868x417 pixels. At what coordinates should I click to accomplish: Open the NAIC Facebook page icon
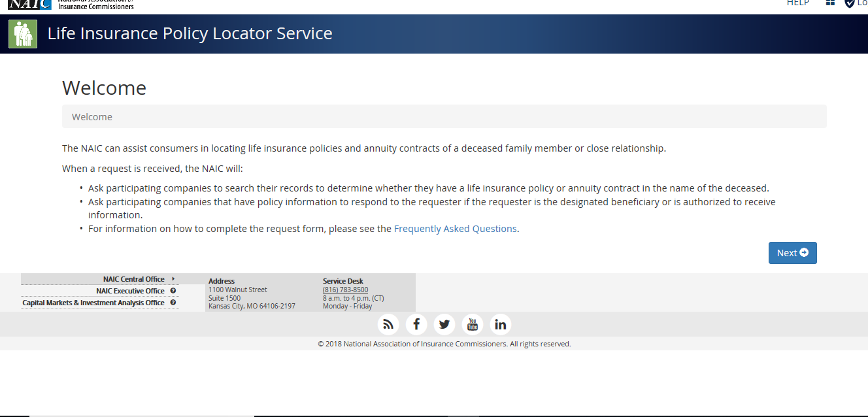416,324
